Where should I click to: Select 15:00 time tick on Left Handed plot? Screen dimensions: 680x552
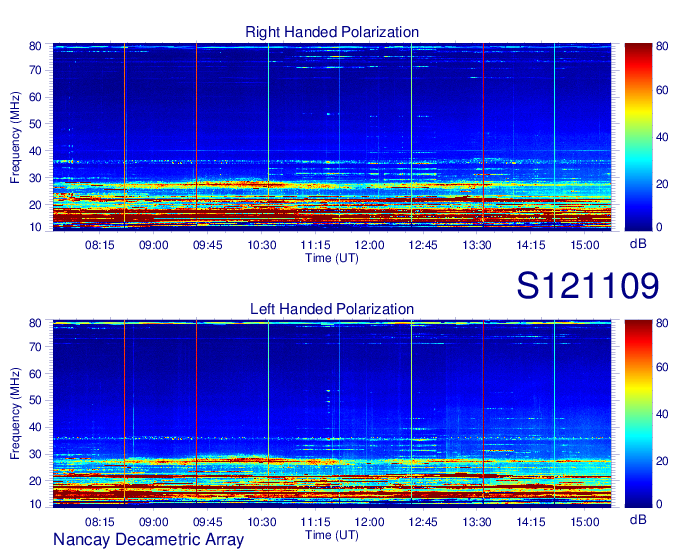pyautogui.click(x=585, y=522)
